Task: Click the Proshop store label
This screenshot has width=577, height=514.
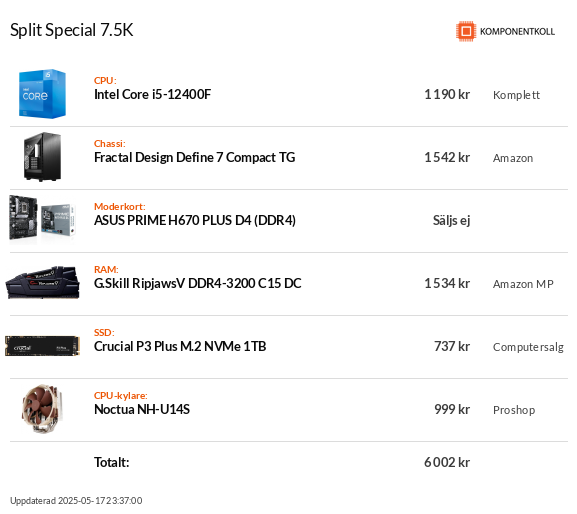Action: 514,410
